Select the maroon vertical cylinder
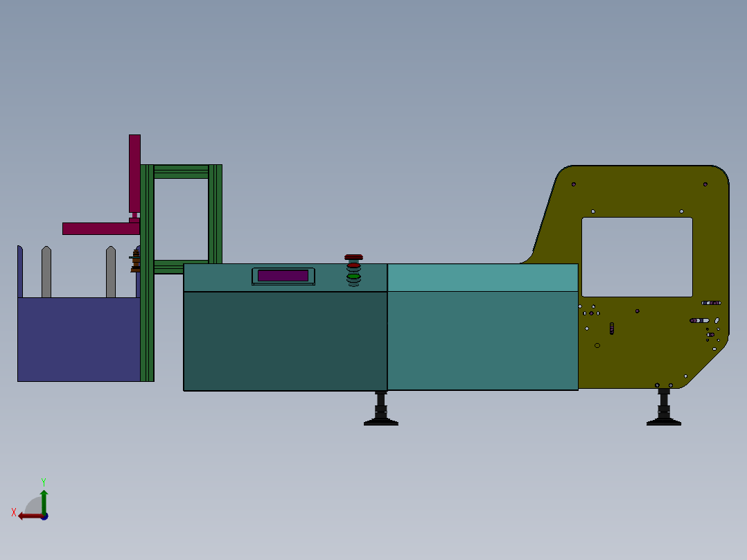Image resolution: width=747 pixels, height=560 pixels. [x=134, y=173]
